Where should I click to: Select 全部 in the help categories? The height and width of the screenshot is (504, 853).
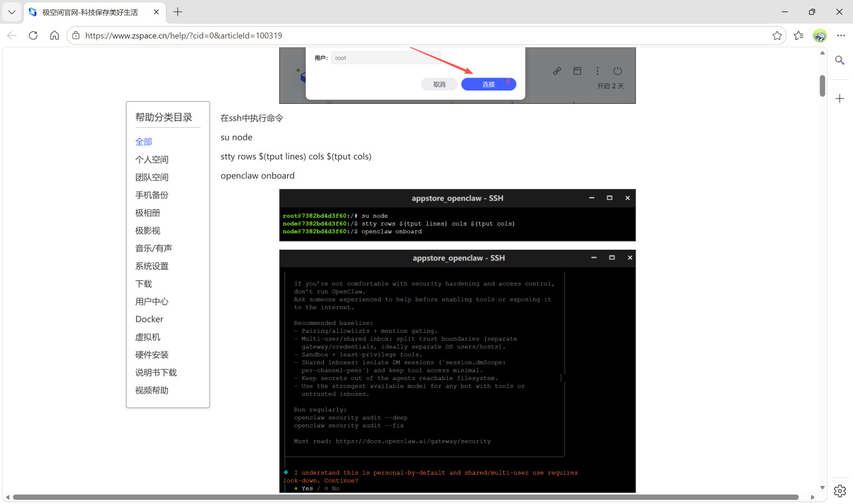coord(144,142)
